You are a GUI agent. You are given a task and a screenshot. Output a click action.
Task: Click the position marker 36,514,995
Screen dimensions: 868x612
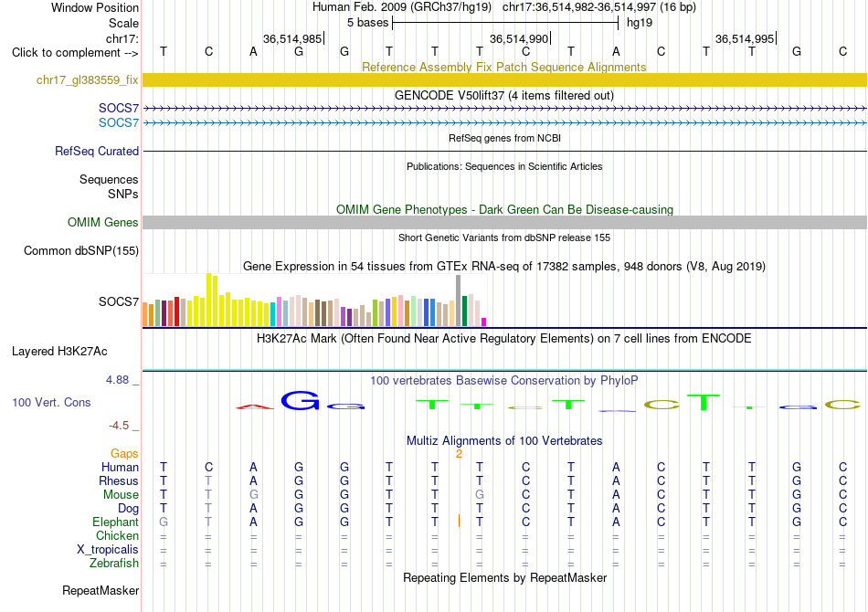coord(745,38)
